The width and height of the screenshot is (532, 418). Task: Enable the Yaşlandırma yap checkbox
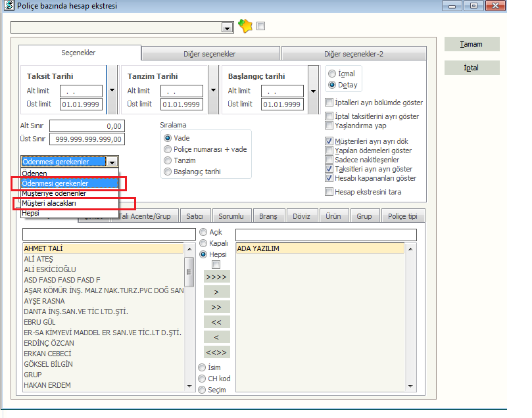pyautogui.click(x=329, y=125)
